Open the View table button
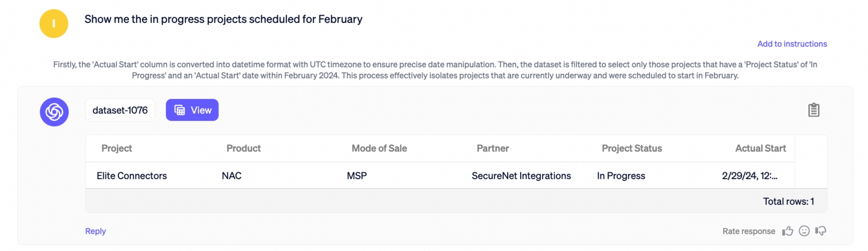 tap(192, 110)
